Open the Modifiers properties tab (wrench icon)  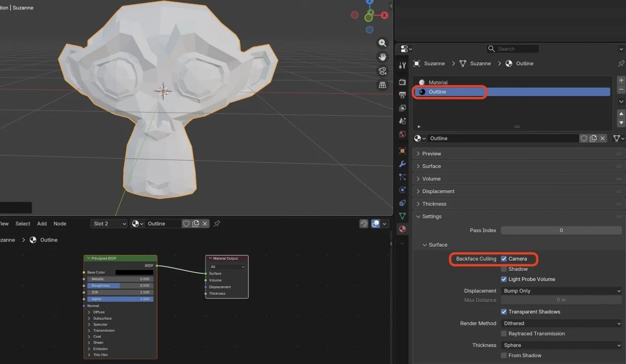[x=402, y=164]
